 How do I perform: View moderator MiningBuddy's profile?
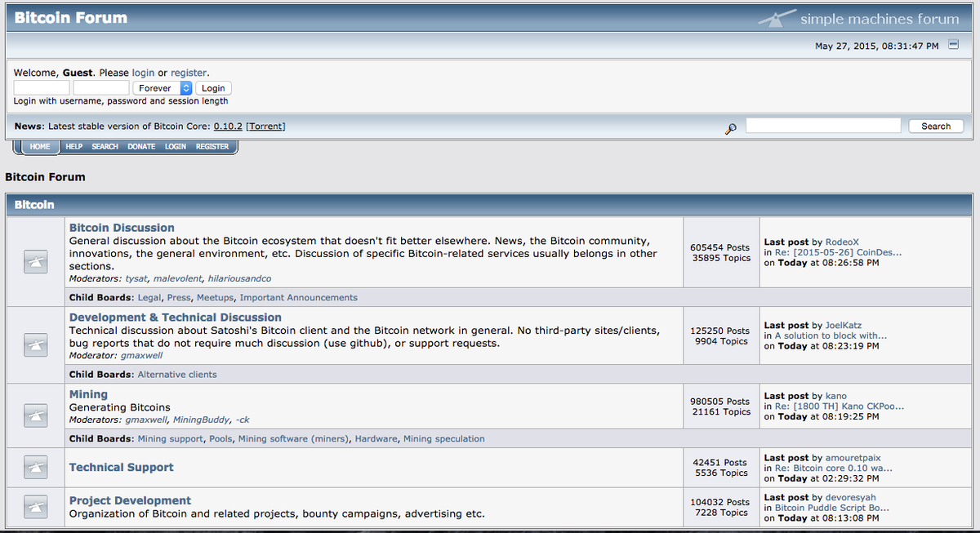[x=201, y=420]
